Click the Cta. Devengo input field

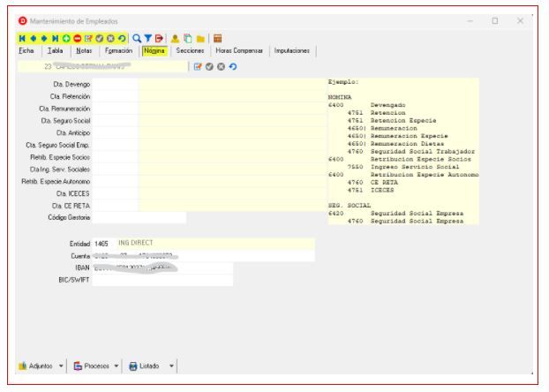(x=116, y=84)
